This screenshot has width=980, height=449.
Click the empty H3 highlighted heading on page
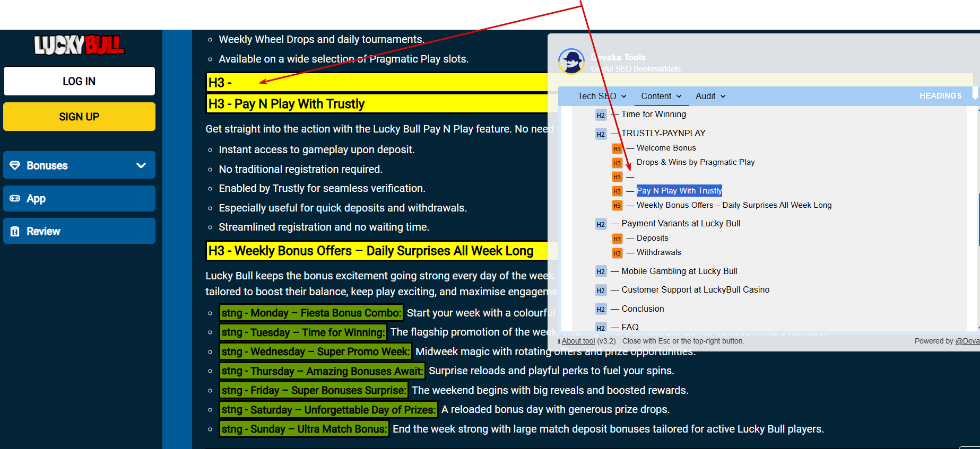point(377,83)
